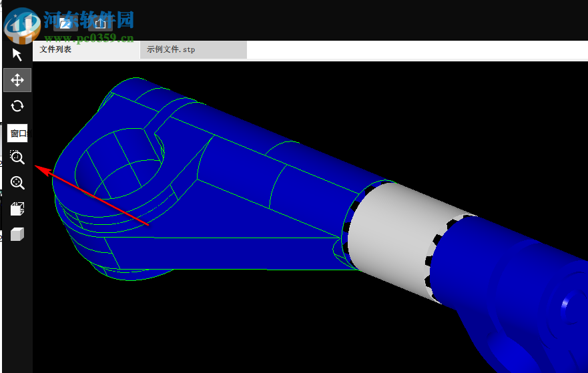Open the 文件列表 tab
588x373 pixels.
pos(86,49)
